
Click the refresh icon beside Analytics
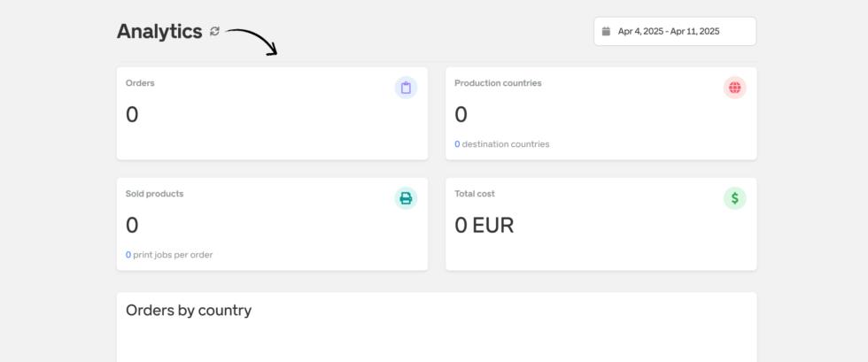coord(214,32)
